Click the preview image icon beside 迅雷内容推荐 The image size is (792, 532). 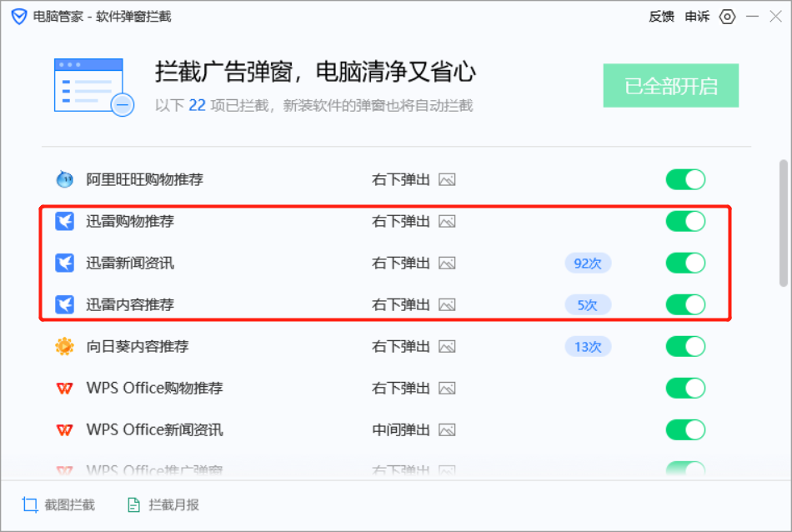447,304
